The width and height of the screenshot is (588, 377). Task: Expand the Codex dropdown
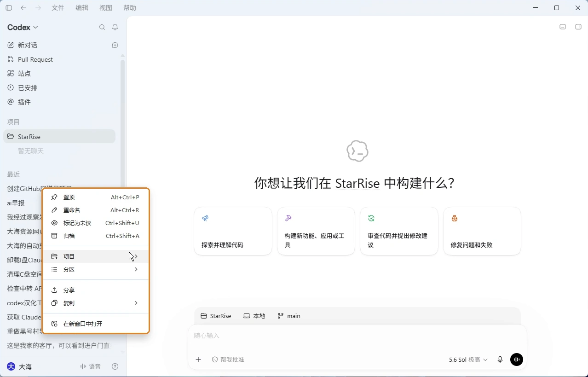23,27
